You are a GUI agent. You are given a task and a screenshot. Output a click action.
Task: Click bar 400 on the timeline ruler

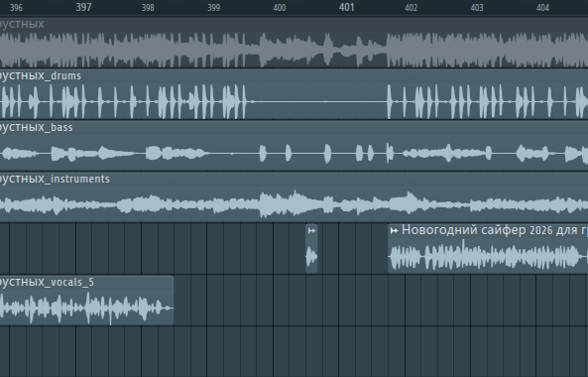(x=280, y=8)
